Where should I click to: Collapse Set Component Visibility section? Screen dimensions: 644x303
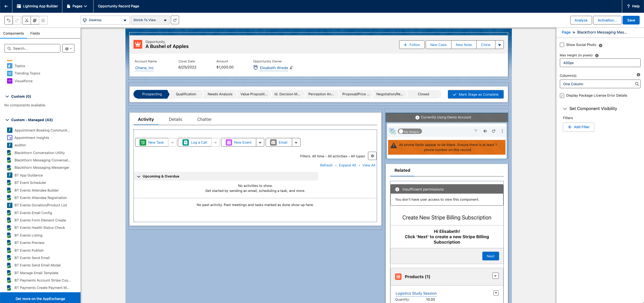click(x=565, y=109)
